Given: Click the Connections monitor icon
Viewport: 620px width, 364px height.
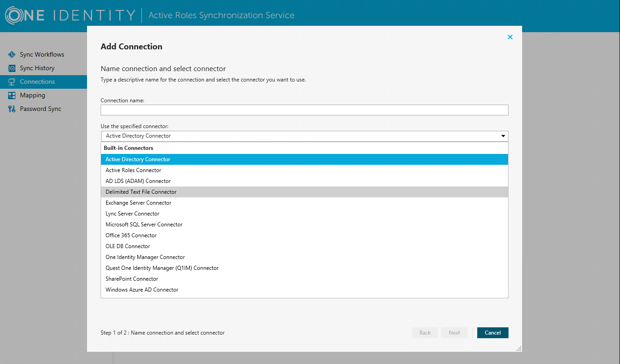Looking at the screenshot, I should tap(12, 81).
